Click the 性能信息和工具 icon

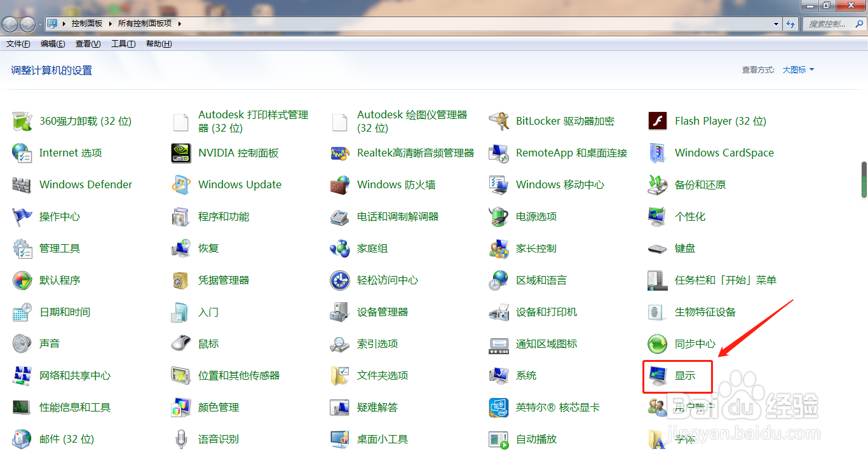tap(22, 407)
